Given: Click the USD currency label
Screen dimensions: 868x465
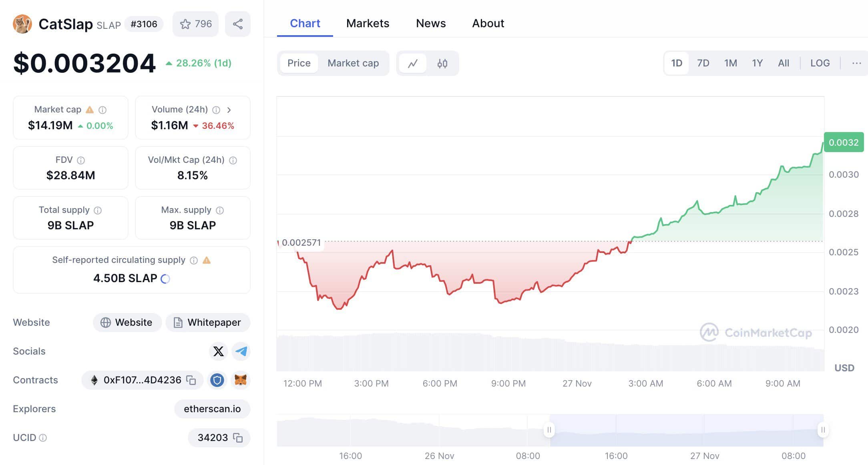Looking at the screenshot, I should coord(844,368).
